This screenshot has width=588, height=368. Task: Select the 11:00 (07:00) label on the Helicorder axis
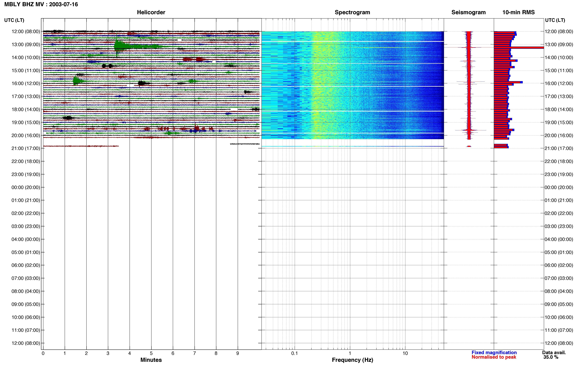click(x=26, y=330)
